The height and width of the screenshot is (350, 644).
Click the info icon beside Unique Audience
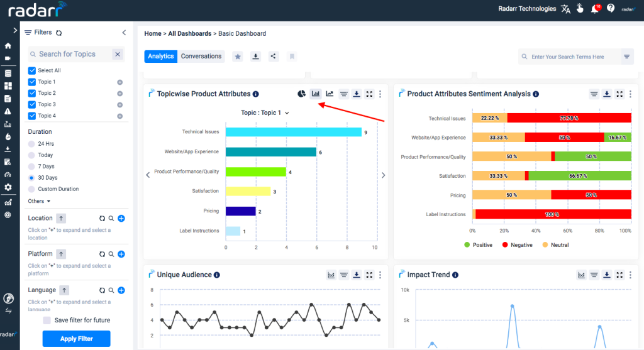217,275
